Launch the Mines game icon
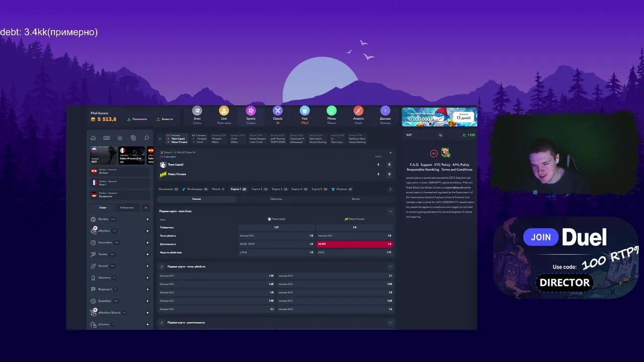The height and width of the screenshot is (362, 644). [x=332, y=111]
